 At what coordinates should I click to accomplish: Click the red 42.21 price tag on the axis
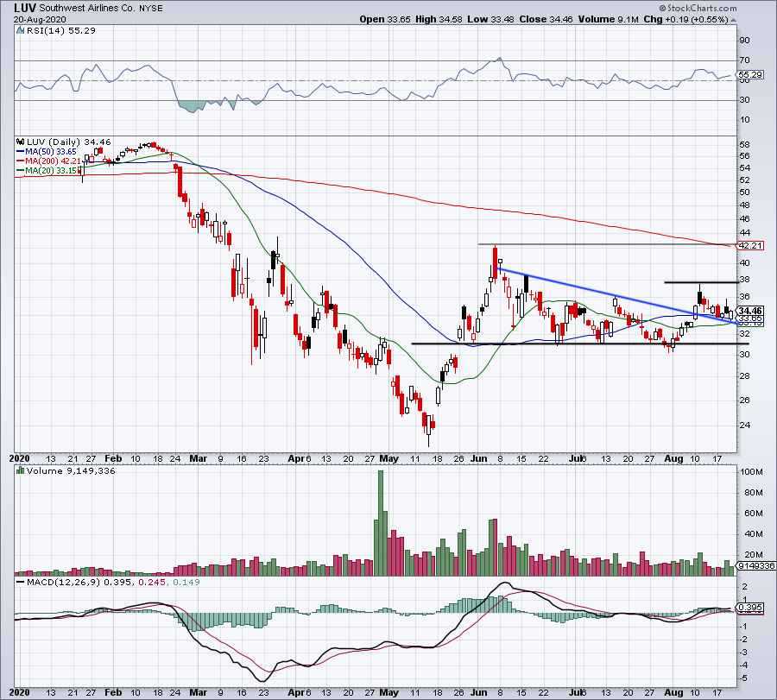749,245
